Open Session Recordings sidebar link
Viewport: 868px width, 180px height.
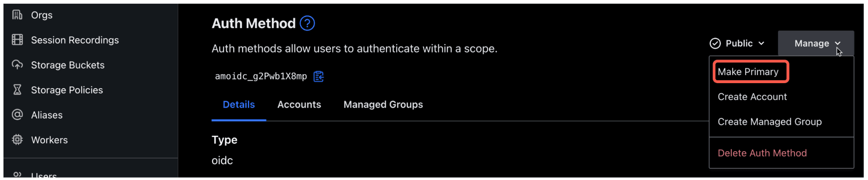pos(75,40)
